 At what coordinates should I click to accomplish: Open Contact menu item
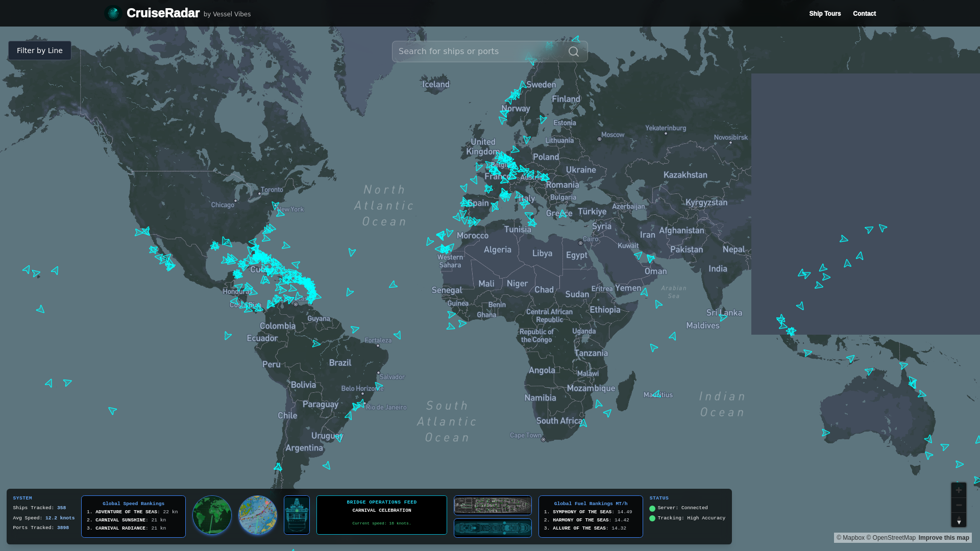864,14
